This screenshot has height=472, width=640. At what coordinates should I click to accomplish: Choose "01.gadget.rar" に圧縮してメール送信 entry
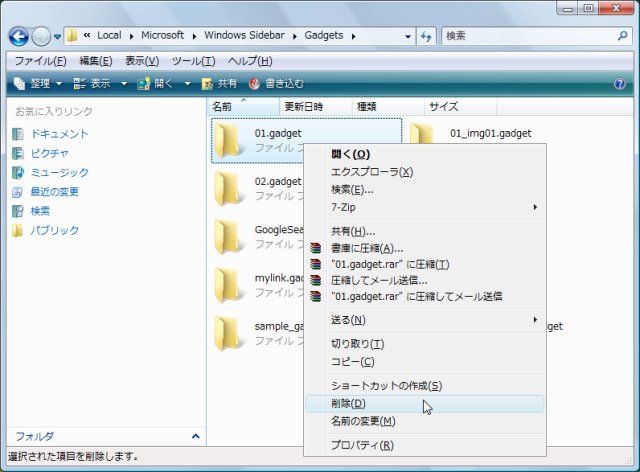[424, 296]
